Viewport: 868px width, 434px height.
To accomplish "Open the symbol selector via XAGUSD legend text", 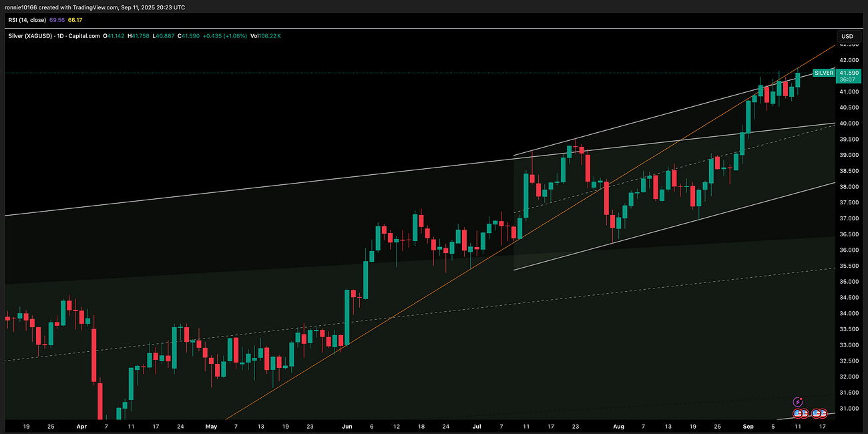I will click(x=37, y=36).
